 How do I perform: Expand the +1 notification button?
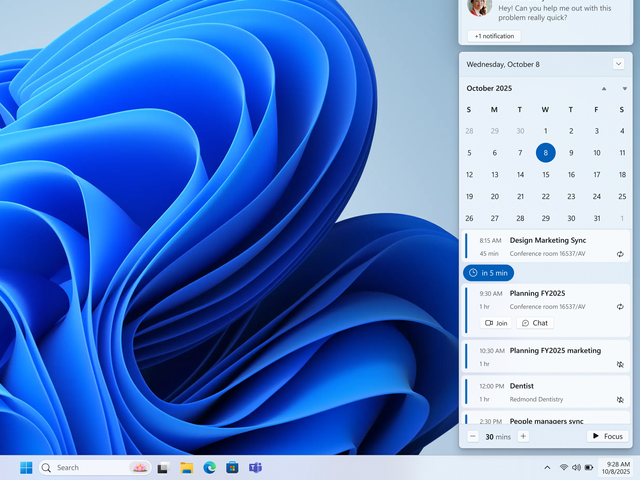[x=494, y=36]
